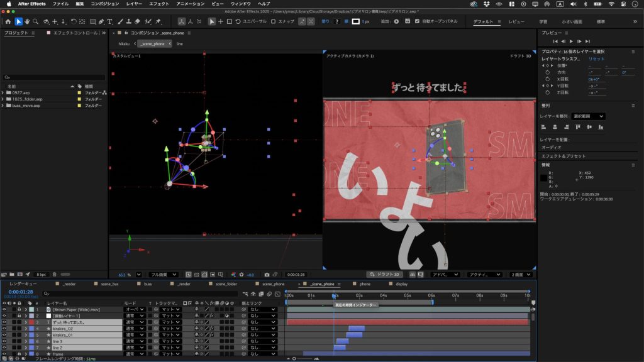Screen dimensions: 644x362
Task: Select the Hand tool in the toolbar
Action: (28, 21)
